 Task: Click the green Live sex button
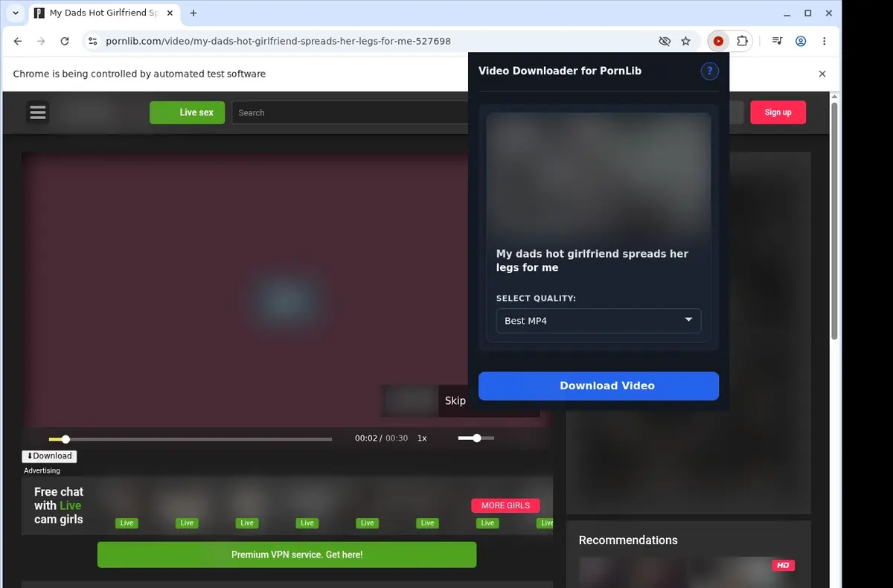pos(187,112)
